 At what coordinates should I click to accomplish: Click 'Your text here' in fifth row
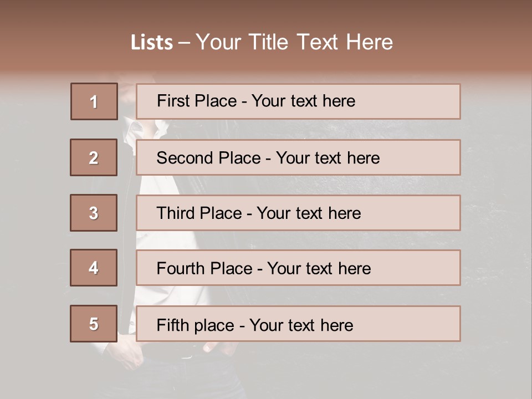click(301, 325)
